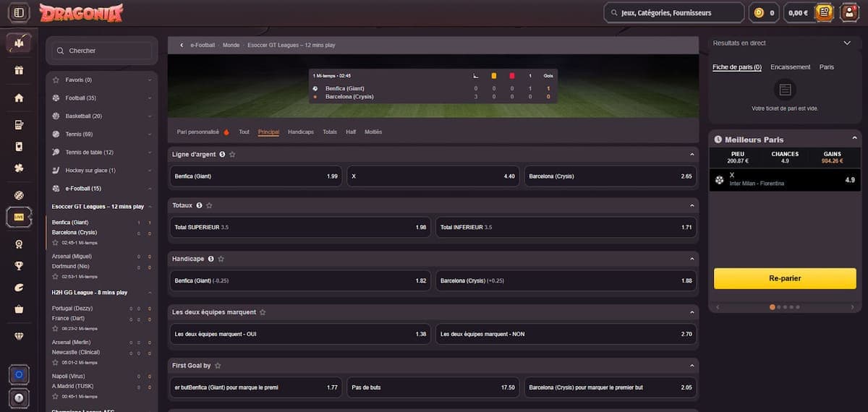Click the coin balance icon in header
868x412 pixels.
759,12
